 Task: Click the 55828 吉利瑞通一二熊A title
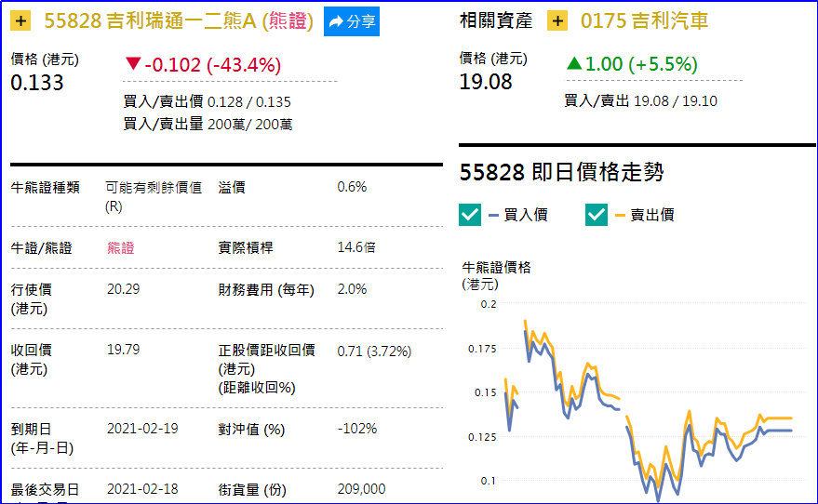pos(179,20)
